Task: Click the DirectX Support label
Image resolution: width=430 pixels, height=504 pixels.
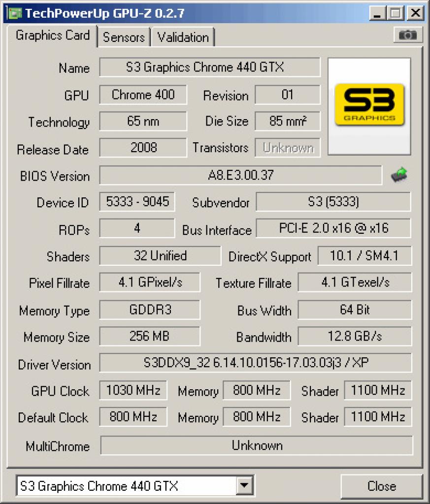Action: 270,257
